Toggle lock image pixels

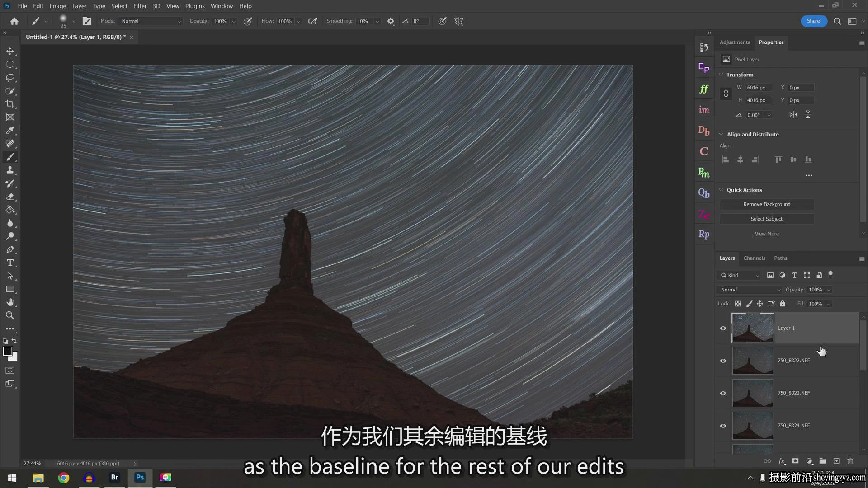click(749, 304)
